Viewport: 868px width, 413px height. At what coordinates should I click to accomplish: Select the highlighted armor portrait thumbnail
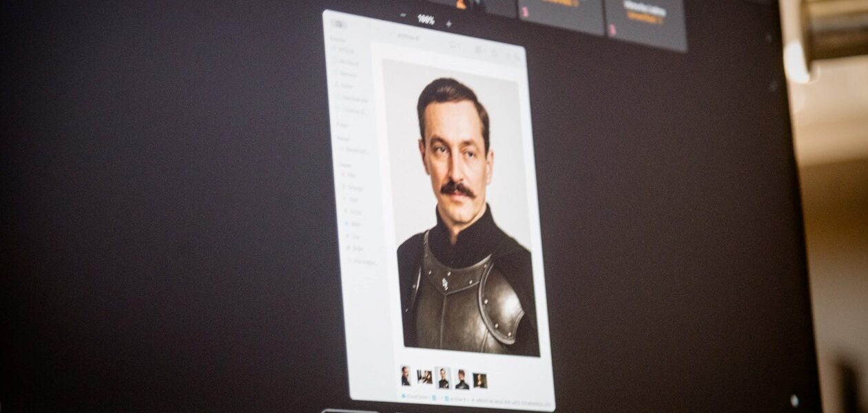tap(444, 378)
